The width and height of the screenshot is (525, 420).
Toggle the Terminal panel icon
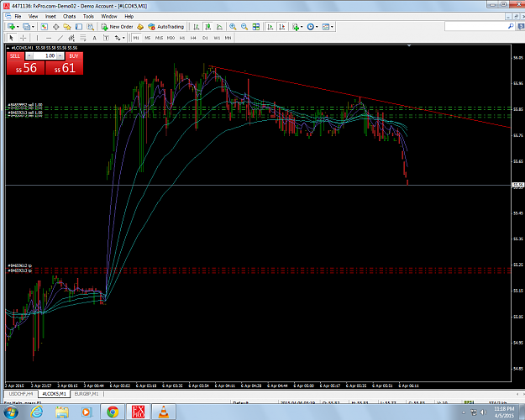(79, 27)
